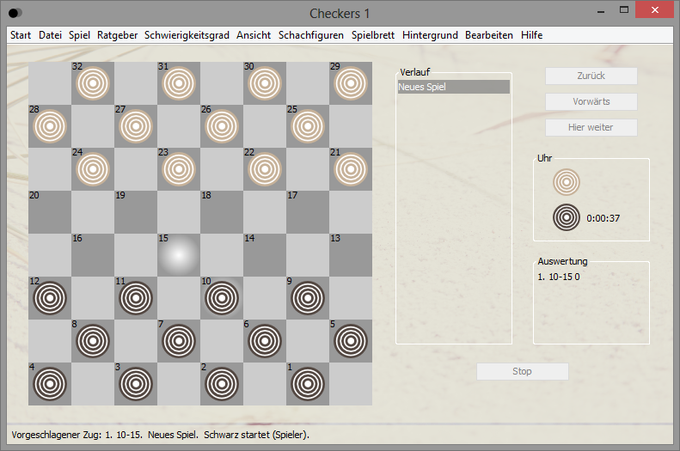Select the black checker on square 12
680x451 pixels.
tap(50, 298)
